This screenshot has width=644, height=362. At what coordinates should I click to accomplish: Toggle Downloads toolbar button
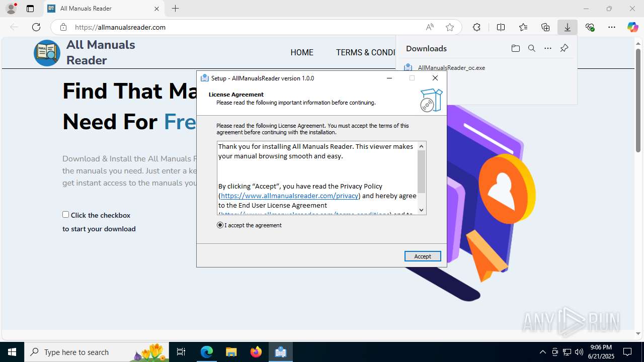click(568, 27)
